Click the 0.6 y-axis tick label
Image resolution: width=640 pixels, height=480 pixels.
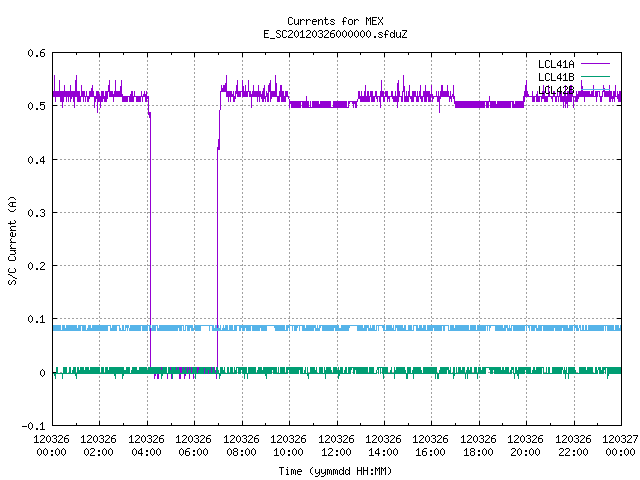[36, 53]
